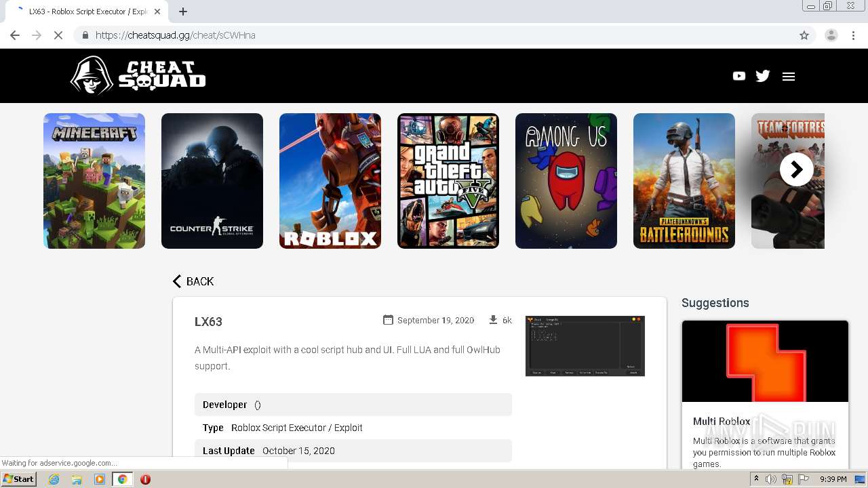Screen dimensions: 868x488
Task: Select the LX63 Roblox Script Executor tab
Action: (87, 12)
